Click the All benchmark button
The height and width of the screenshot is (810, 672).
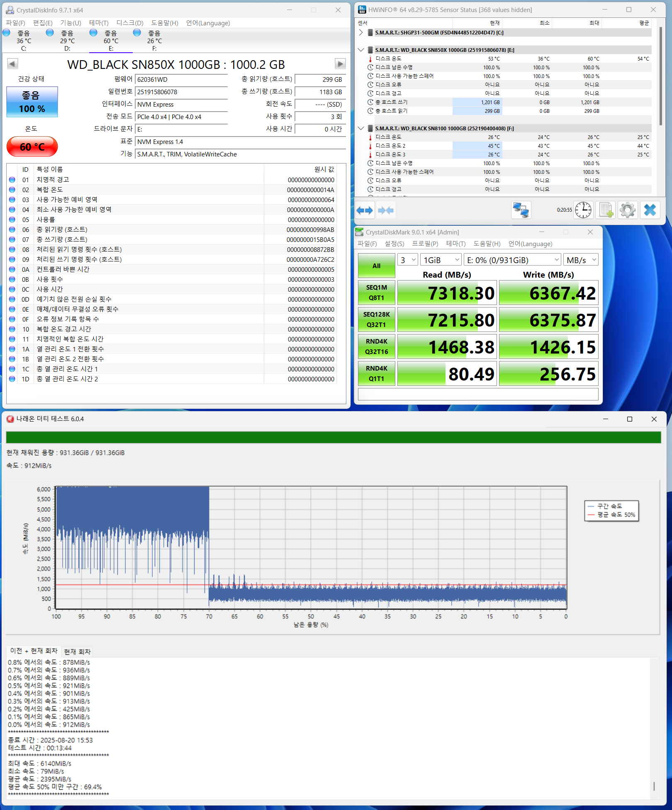[x=376, y=266]
